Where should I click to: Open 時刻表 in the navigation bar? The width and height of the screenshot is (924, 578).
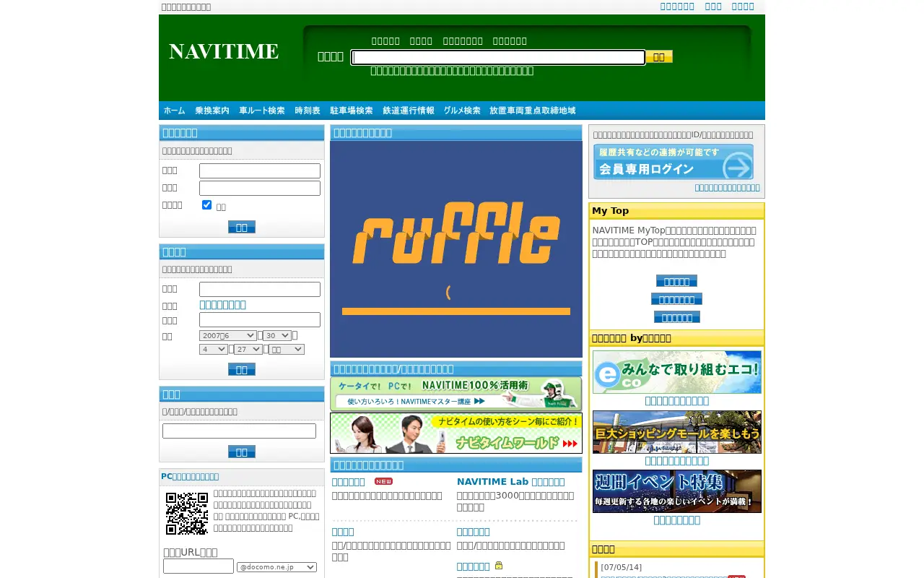pos(308,111)
